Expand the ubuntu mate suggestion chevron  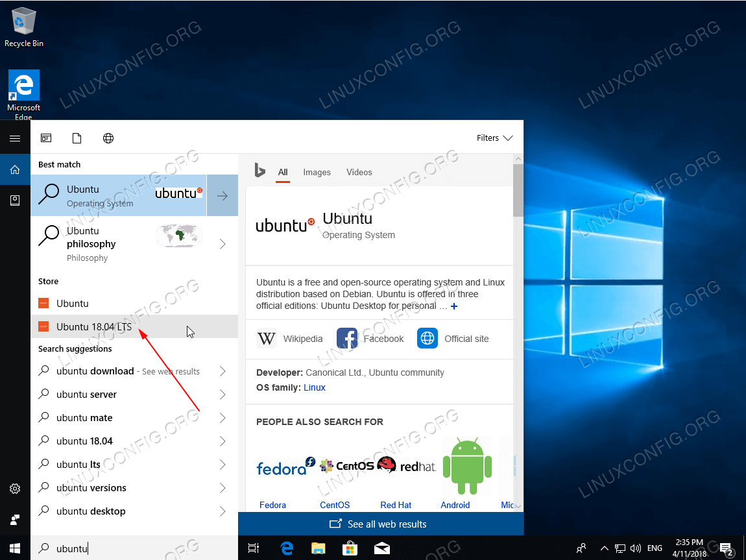(223, 418)
